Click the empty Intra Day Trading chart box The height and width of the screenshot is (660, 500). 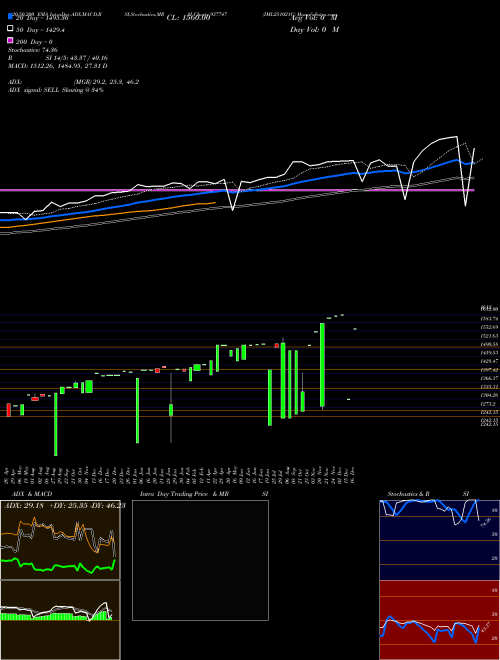(x=200, y=560)
